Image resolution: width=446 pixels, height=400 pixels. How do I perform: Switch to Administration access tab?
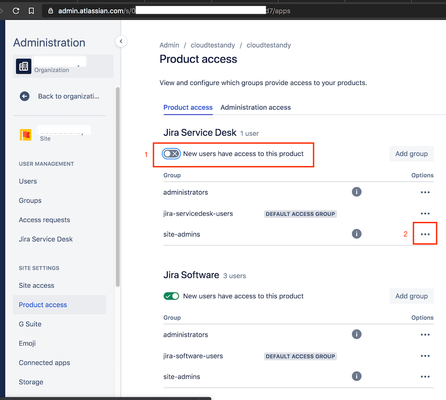255,107
